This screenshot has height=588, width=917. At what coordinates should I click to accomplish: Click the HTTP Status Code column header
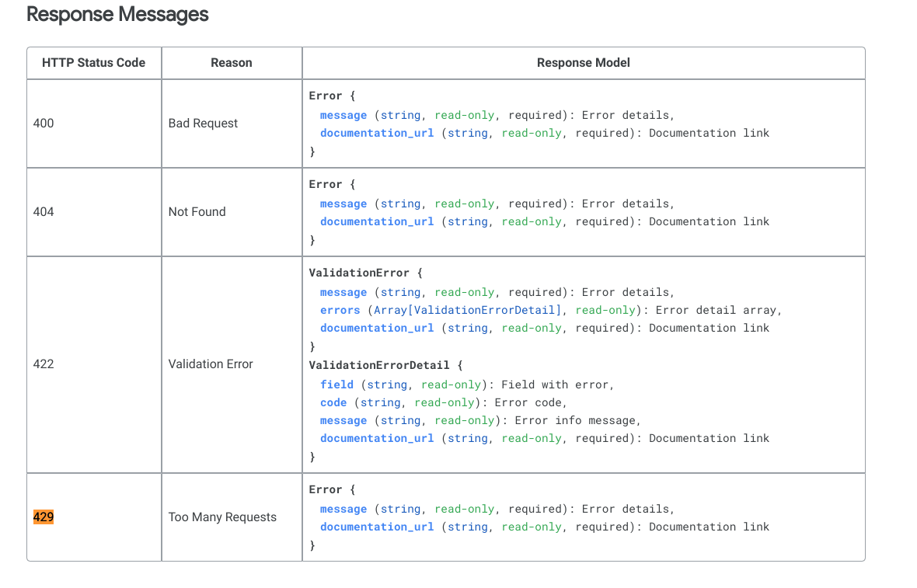(x=93, y=63)
